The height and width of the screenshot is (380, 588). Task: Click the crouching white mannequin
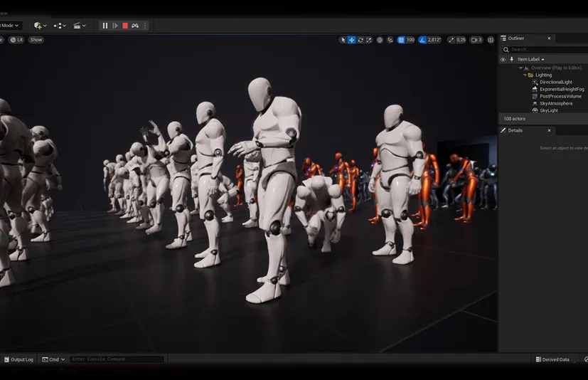[319, 210]
